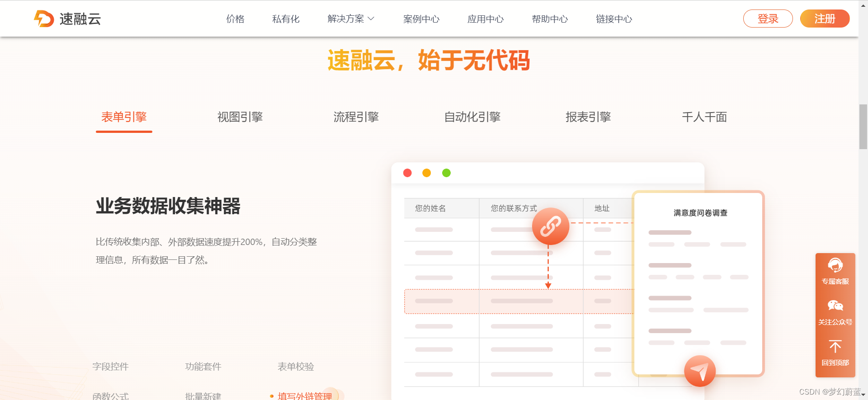Expand the 解决方案 dropdown chevron
The image size is (868, 400).
point(371,19)
